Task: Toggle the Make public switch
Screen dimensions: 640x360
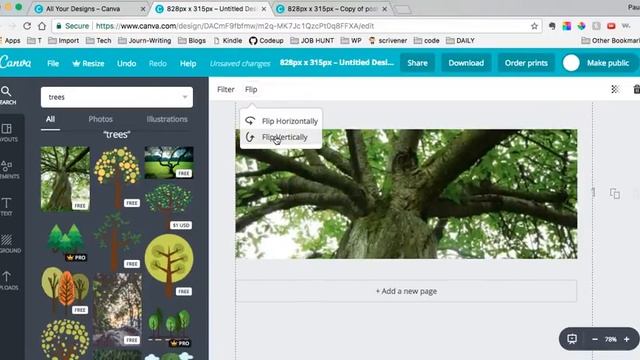Action: click(571, 63)
